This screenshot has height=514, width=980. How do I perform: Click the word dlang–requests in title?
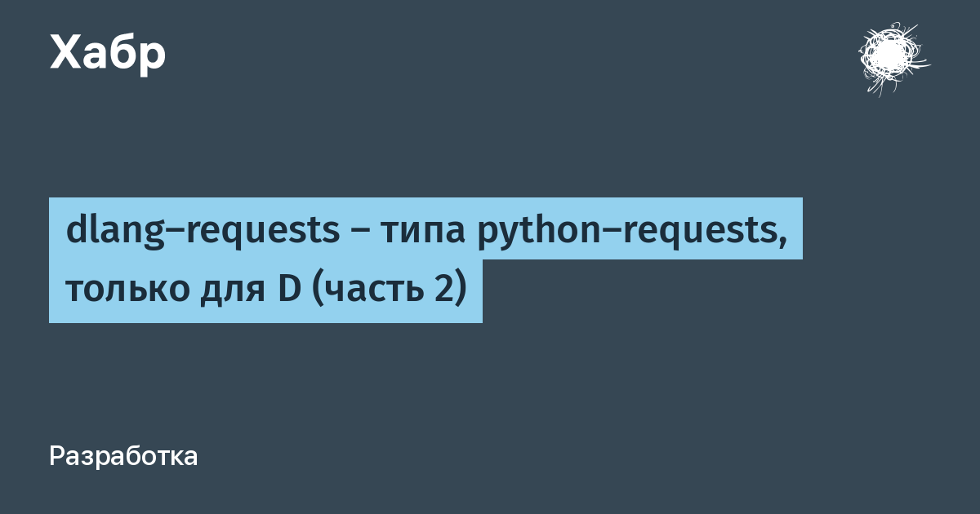pos(203,231)
